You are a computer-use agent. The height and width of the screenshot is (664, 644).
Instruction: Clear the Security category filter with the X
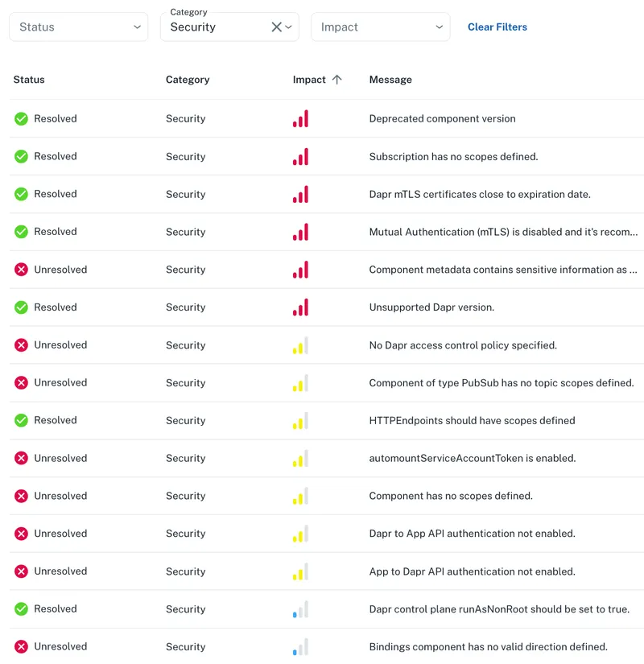point(276,27)
